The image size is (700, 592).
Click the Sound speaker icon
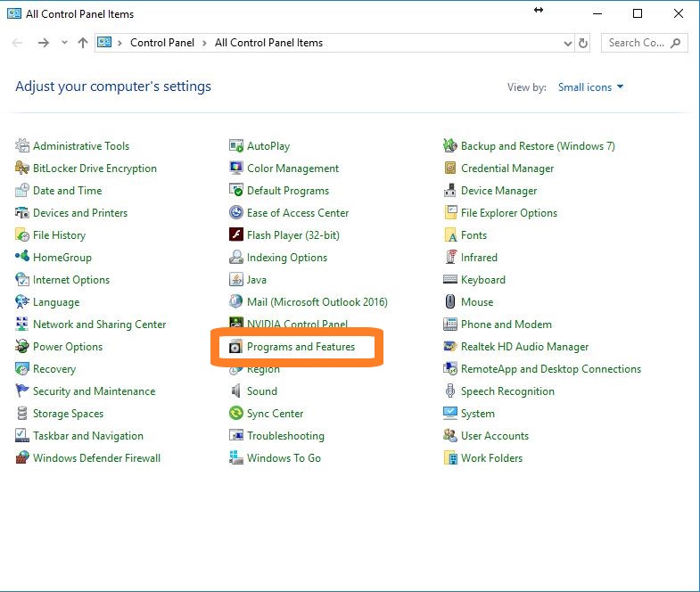236,391
